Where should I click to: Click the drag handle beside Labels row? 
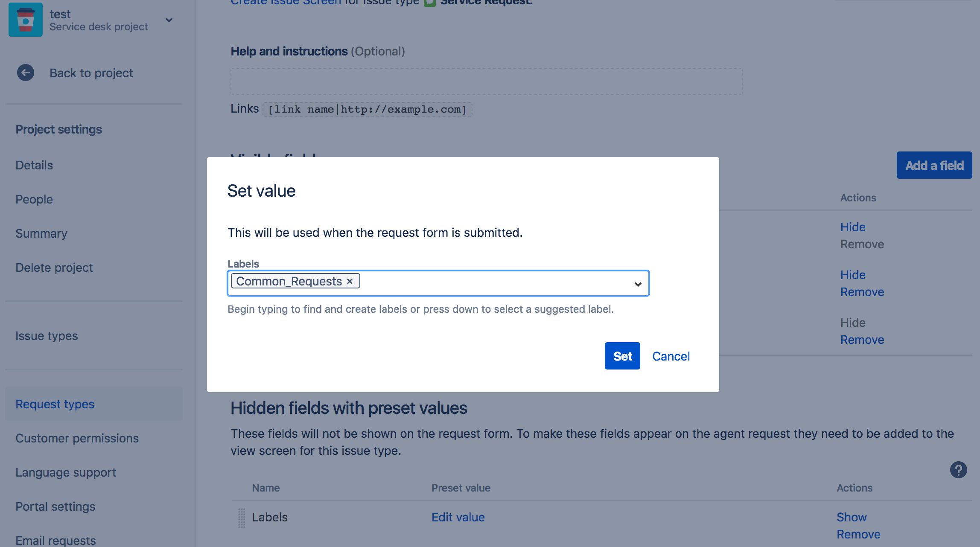pos(241,517)
